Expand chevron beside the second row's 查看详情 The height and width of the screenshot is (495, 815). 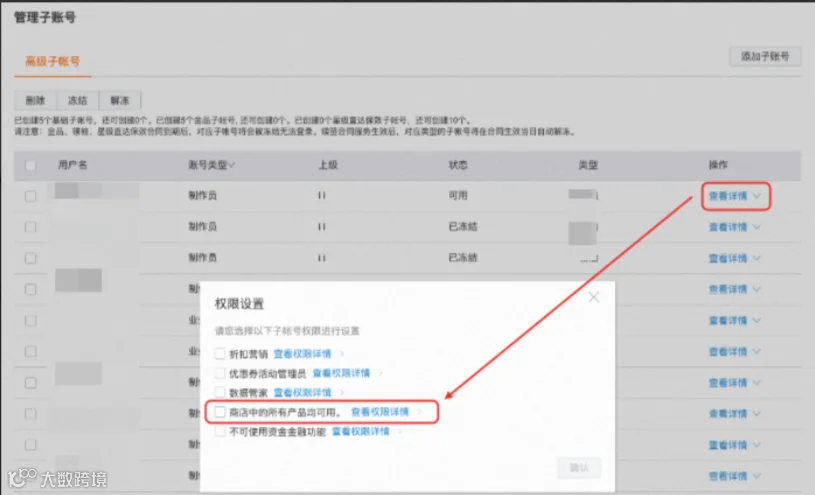pos(757,227)
